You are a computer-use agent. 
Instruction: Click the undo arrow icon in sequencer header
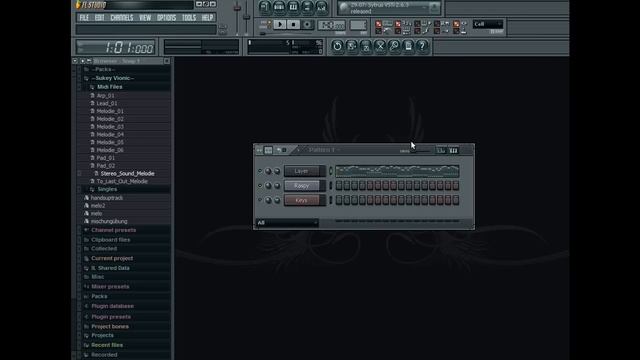coord(279,150)
